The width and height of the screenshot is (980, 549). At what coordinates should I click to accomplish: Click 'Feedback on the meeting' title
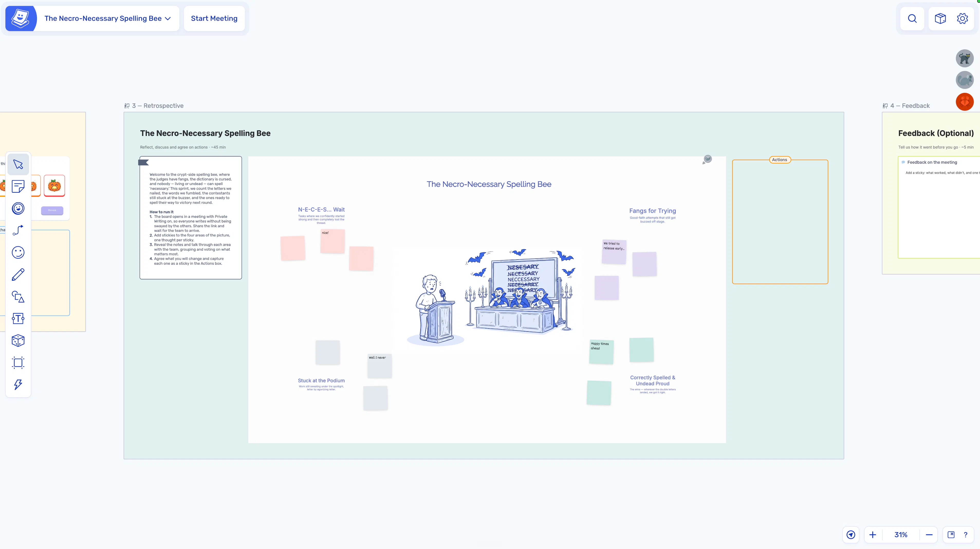[932, 162]
